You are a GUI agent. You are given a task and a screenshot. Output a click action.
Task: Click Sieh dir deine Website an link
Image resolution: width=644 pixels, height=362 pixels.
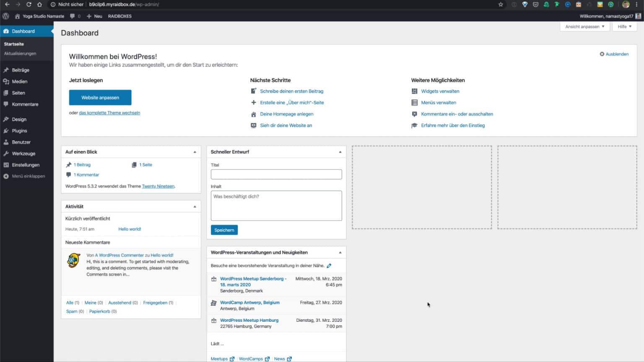coord(286,125)
